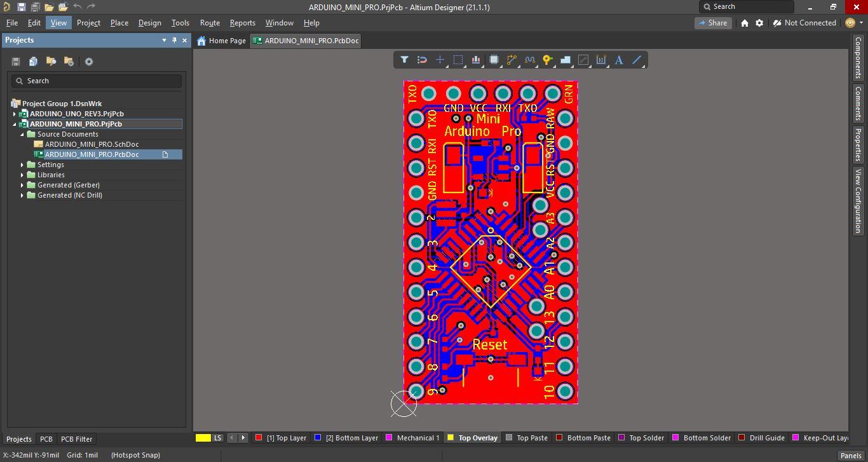
Task: Open the File menu
Action: pos(12,23)
